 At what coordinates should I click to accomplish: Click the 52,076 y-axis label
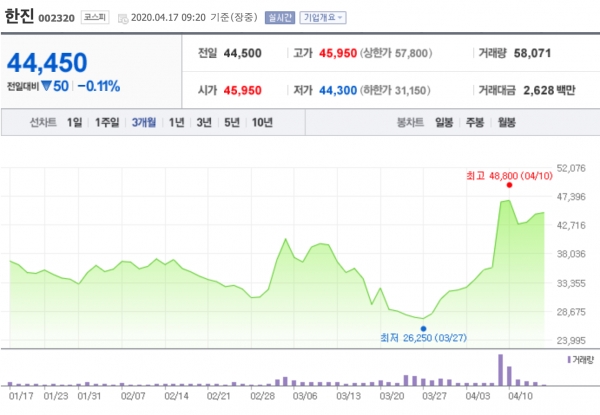[571, 168]
